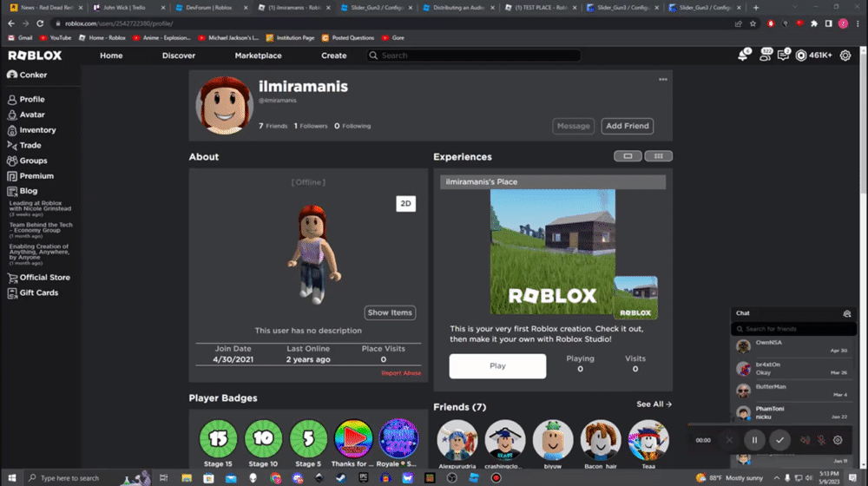The width and height of the screenshot is (868, 486).
Task: Pause the screen recording
Action: [x=754, y=440]
